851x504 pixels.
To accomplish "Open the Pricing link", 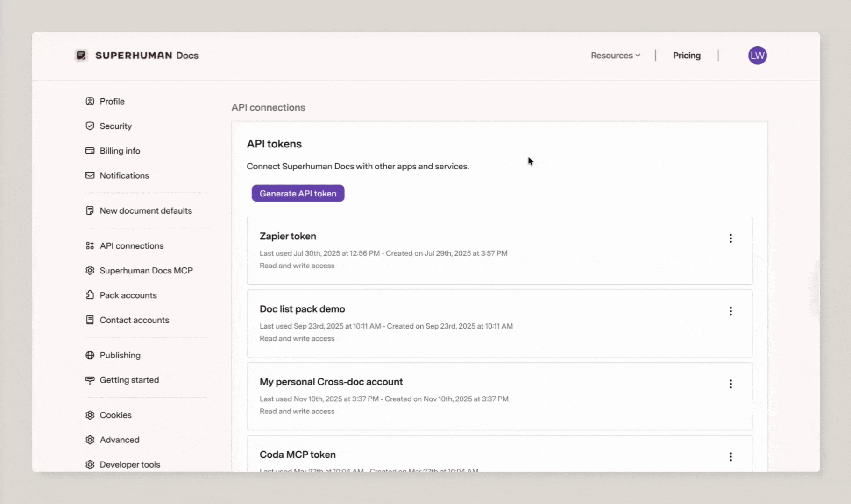I will pos(687,56).
